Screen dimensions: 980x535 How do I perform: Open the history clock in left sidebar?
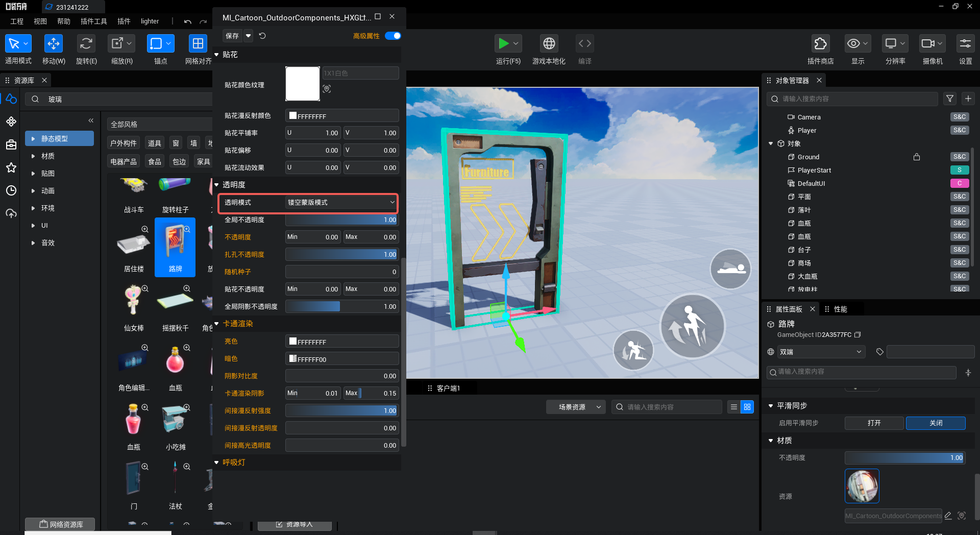(11, 190)
